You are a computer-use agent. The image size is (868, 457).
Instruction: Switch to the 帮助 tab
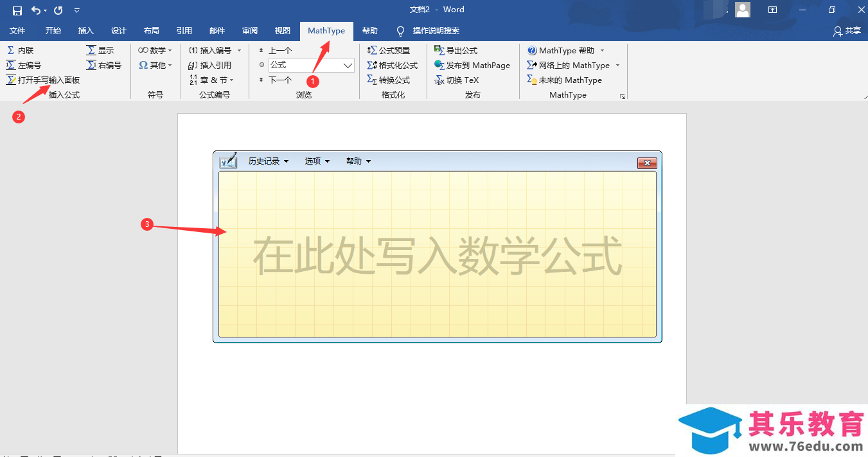pyautogui.click(x=370, y=31)
